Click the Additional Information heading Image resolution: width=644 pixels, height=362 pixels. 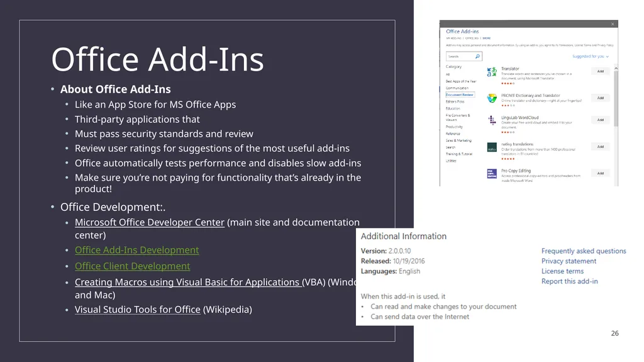[403, 236]
